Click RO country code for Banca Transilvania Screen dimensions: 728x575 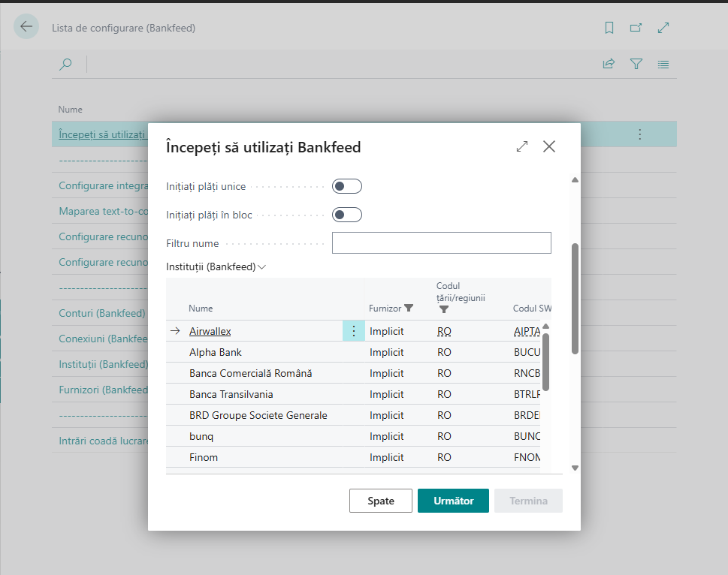point(444,394)
